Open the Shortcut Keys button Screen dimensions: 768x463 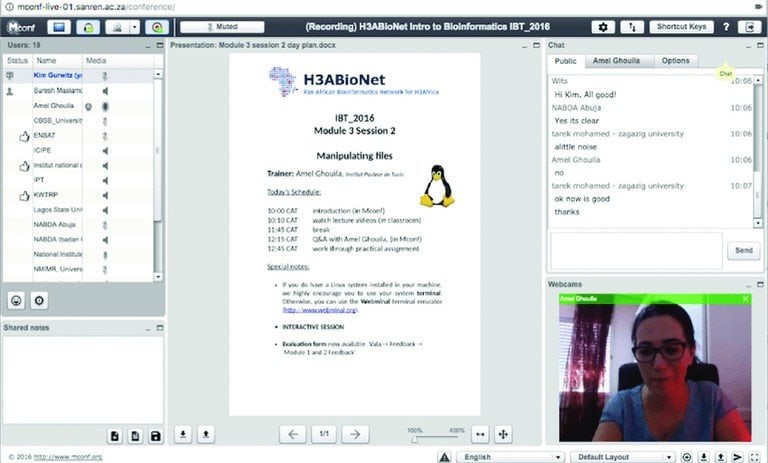(681, 27)
